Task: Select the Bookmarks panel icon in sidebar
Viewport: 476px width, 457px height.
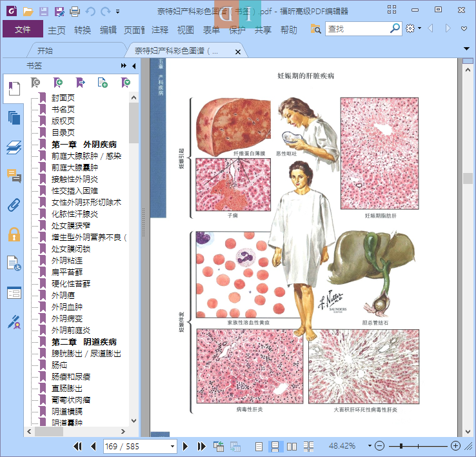Action: pos(14,88)
